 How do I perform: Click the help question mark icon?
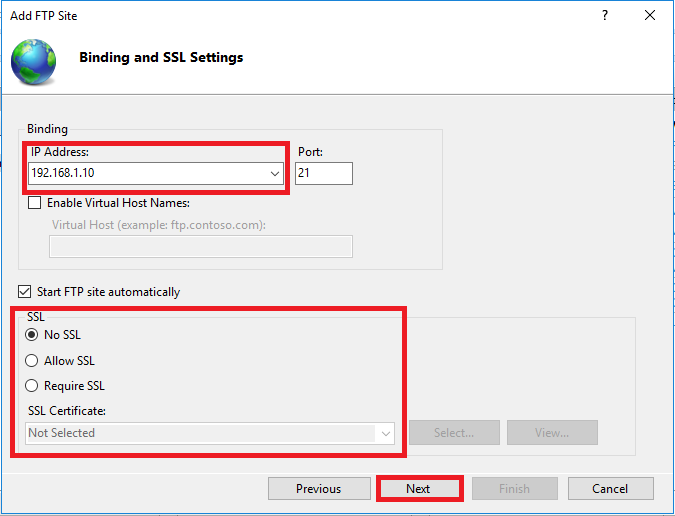(605, 15)
